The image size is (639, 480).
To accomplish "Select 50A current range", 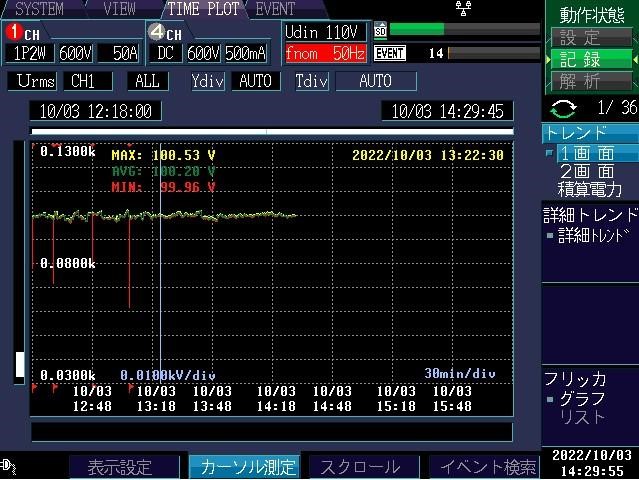I will (119, 53).
